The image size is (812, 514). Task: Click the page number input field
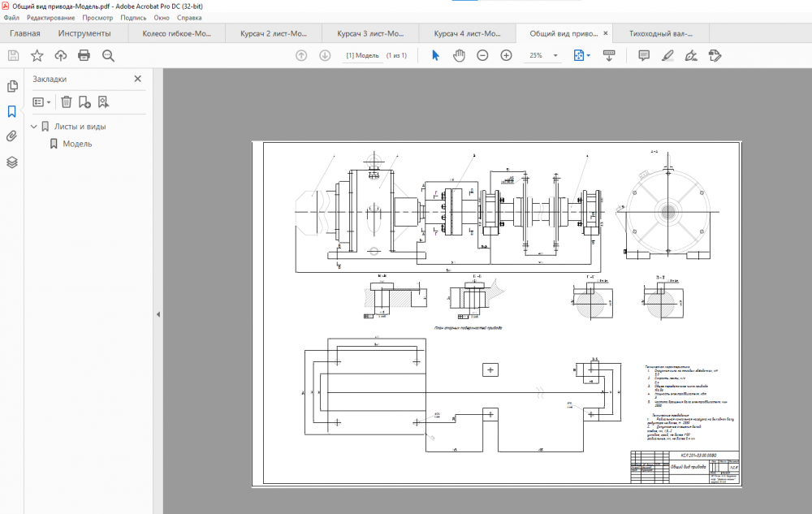click(362, 55)
